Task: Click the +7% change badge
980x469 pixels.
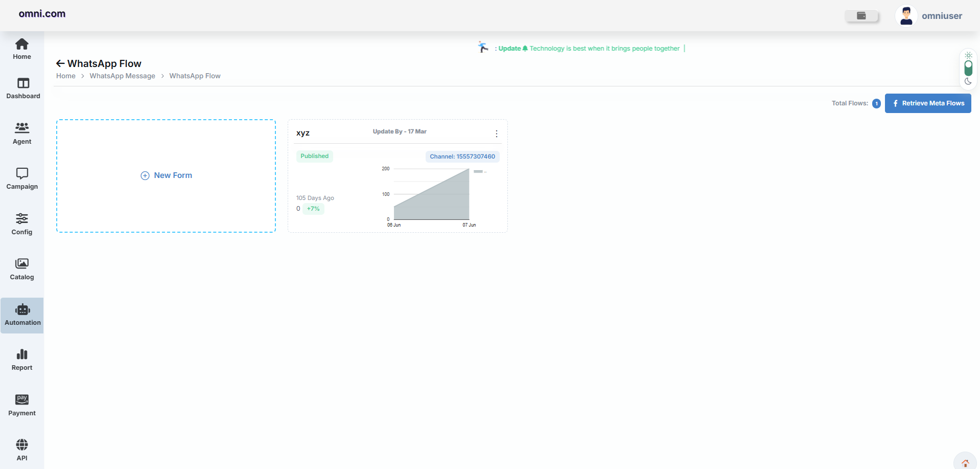Action: [x=313, y=209]
